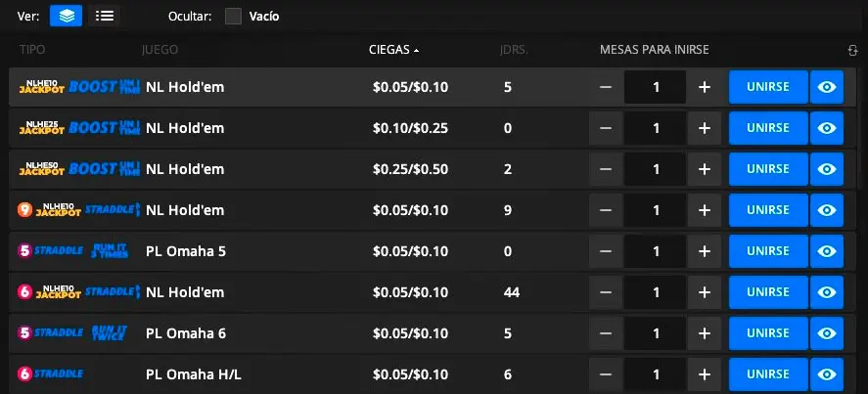Click the plus icon on PL Omaha 6 row
Image resolution: width=868 pixels, height=394 pixels.
tap(704, 333)
